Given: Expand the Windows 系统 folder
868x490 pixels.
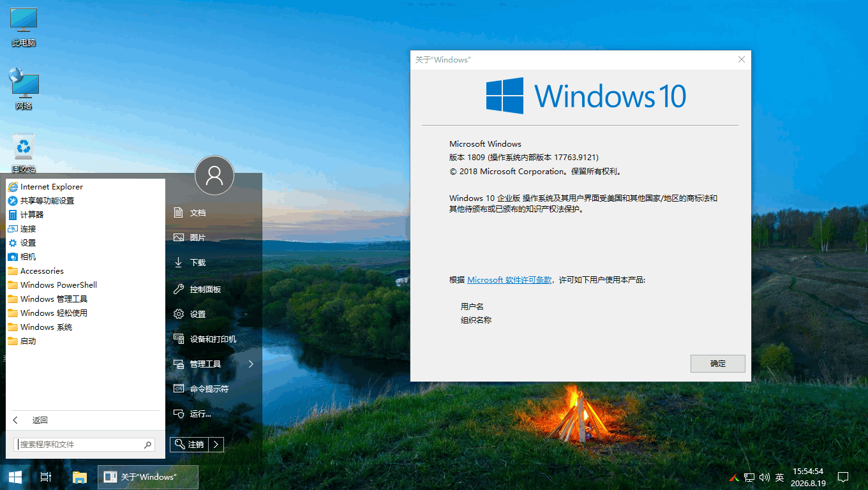Looking at the screenshot, I should coord(86,327).
